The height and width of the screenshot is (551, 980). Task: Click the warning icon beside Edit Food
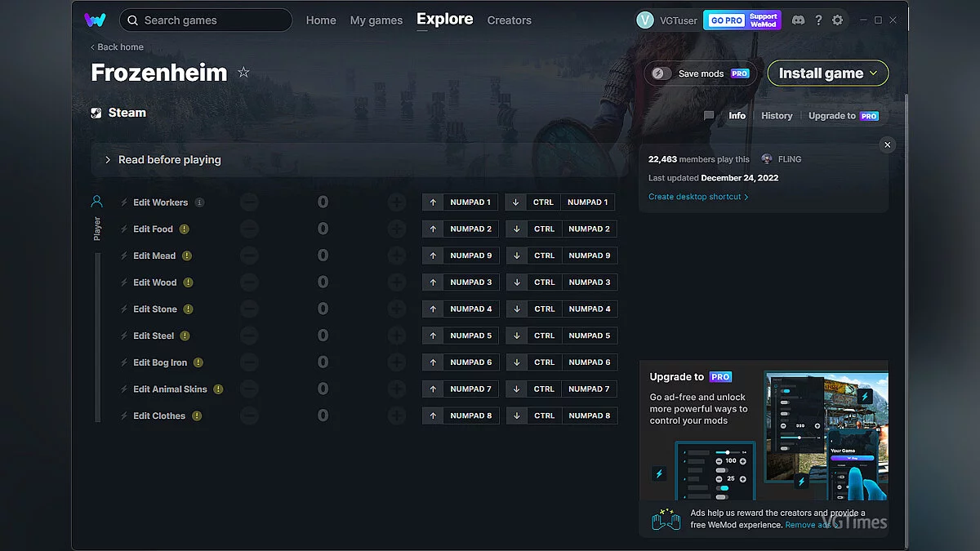[x=185, y=229]
